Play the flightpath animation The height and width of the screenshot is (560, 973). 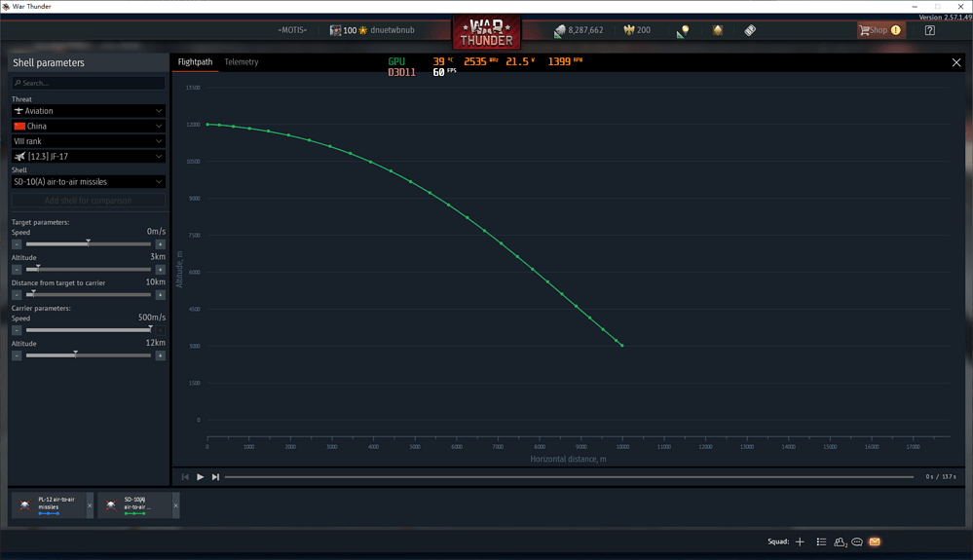(x=200, y=477)
